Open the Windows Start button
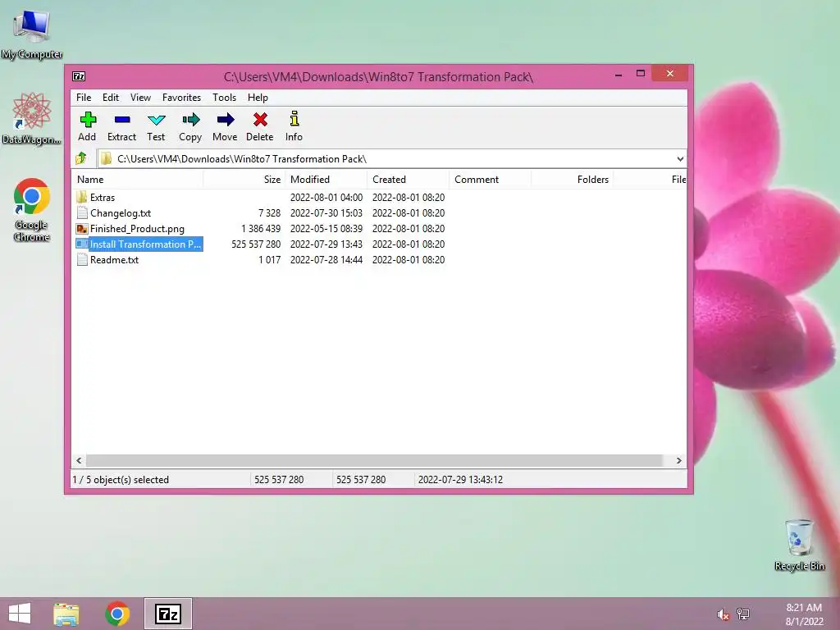The height and width of the screenshot is (630, 840). (20, 614)
